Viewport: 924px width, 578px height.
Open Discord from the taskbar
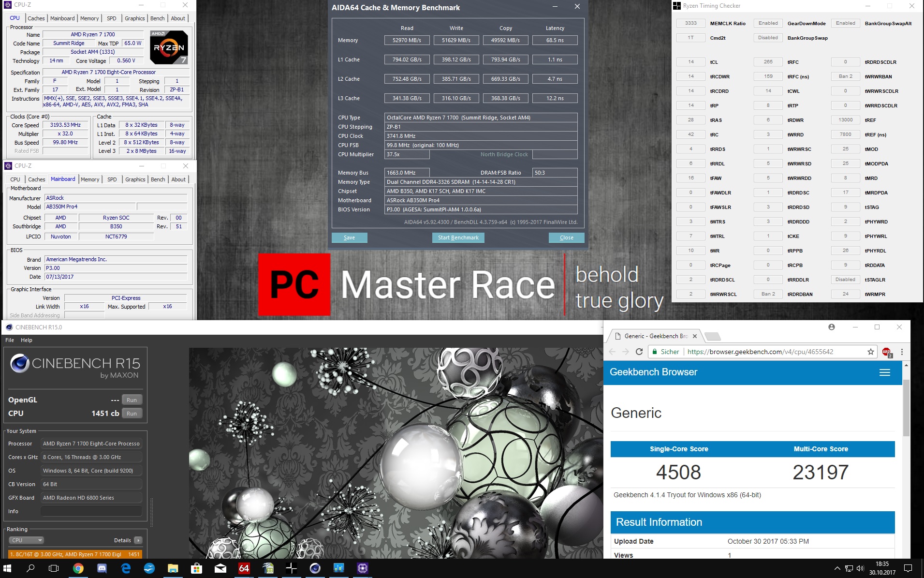click(x=102, y=568)
